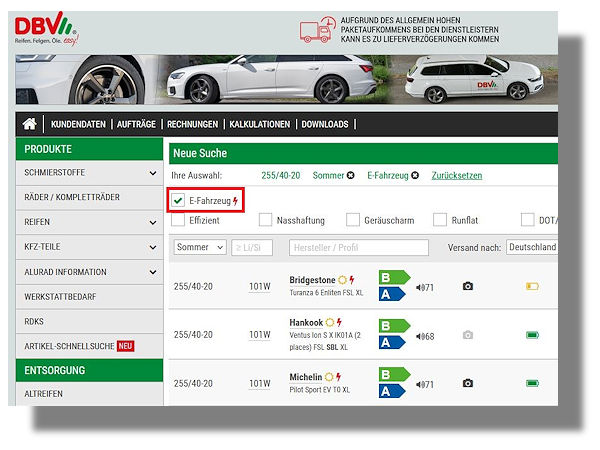Click Hankook stock availability battery icon
This screenshot has height=450, width=600.
pyautogui.click(x=532, y=335)
